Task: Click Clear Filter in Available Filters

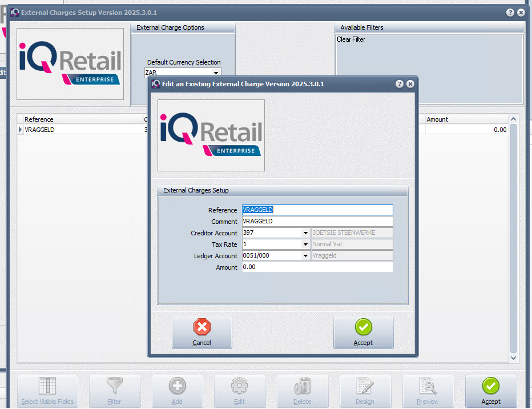Action: pos(351,39)
